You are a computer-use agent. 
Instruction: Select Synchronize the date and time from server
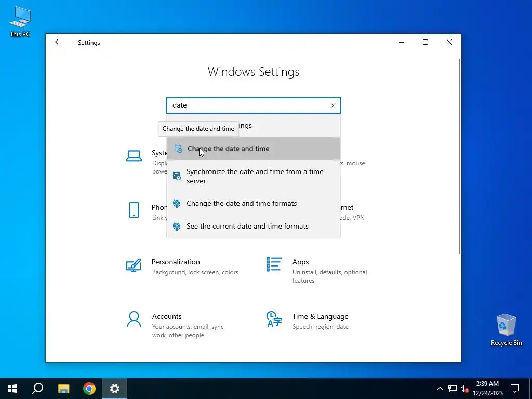pyautogui.click(x=253, y=176)
